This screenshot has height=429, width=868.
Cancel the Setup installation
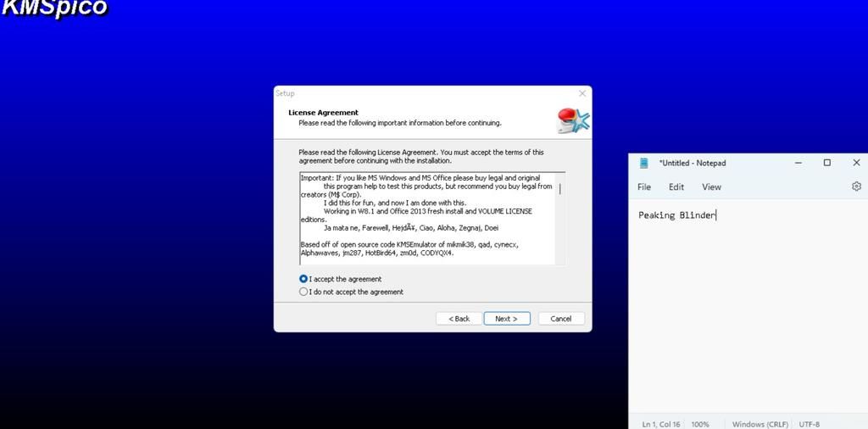[x=561, y=318]
